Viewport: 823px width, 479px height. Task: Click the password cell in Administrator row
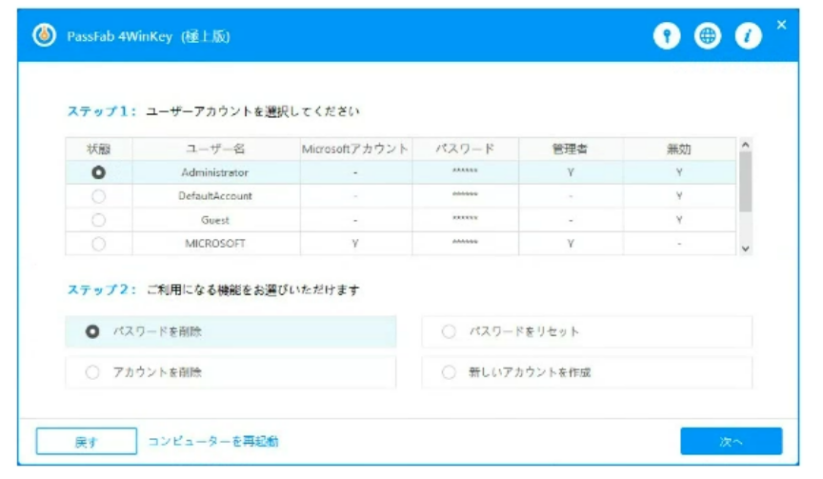[465, 171]
